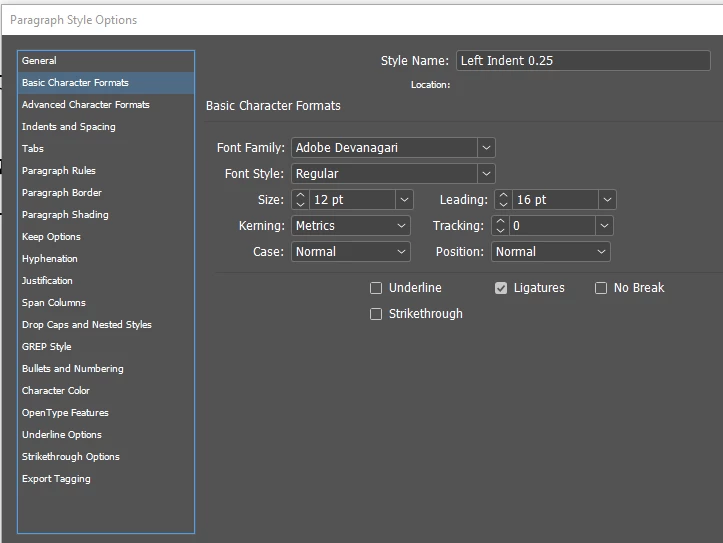Decrease Leading with down arrow
Viewport: 723px width, 543px height.
tap(504, 205)
